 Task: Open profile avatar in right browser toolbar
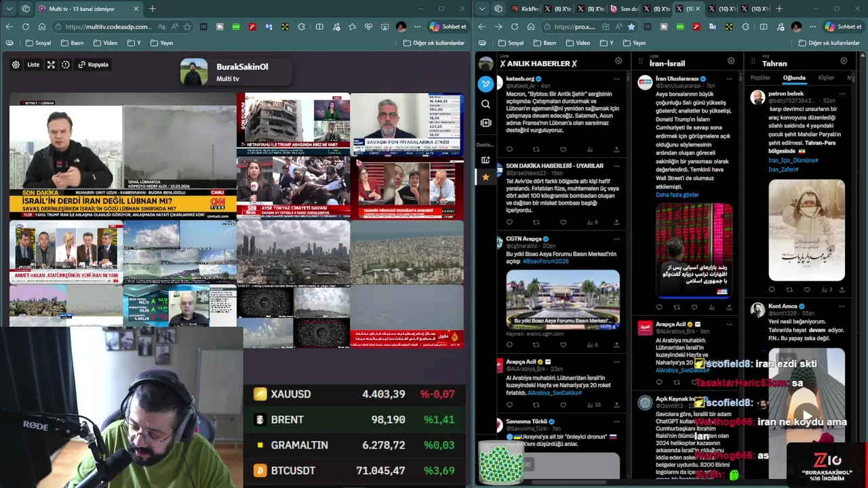point(796,26)
